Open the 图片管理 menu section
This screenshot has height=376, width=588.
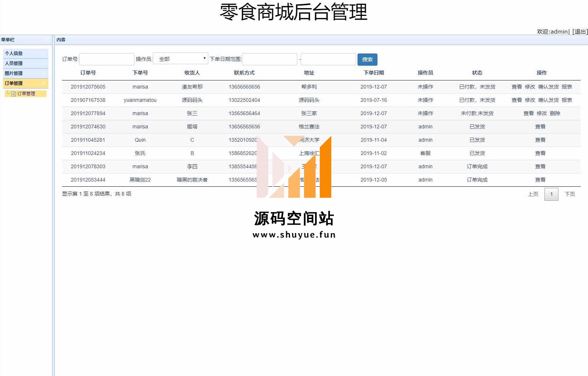tap(14, 73)
